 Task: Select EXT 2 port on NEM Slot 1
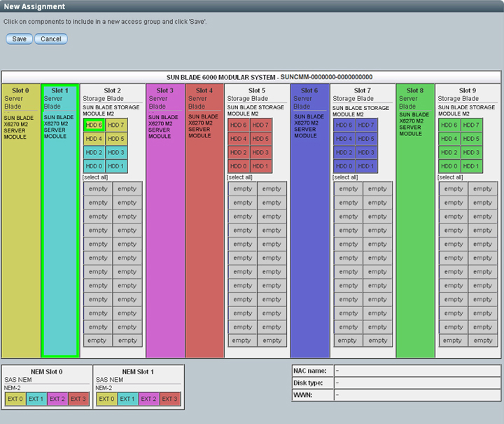click(x=149, y=399)
